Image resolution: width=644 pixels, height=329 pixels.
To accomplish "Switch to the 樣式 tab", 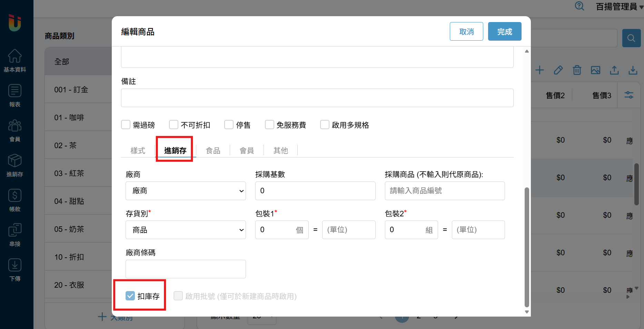I will tap(138, 151).
